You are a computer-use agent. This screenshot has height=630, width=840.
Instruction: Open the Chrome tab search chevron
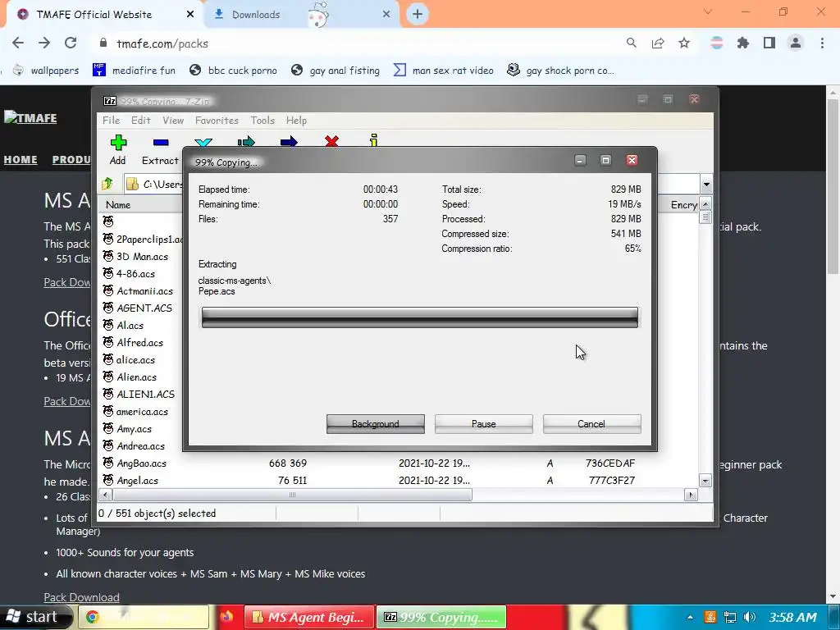click(x=708, y=11)
